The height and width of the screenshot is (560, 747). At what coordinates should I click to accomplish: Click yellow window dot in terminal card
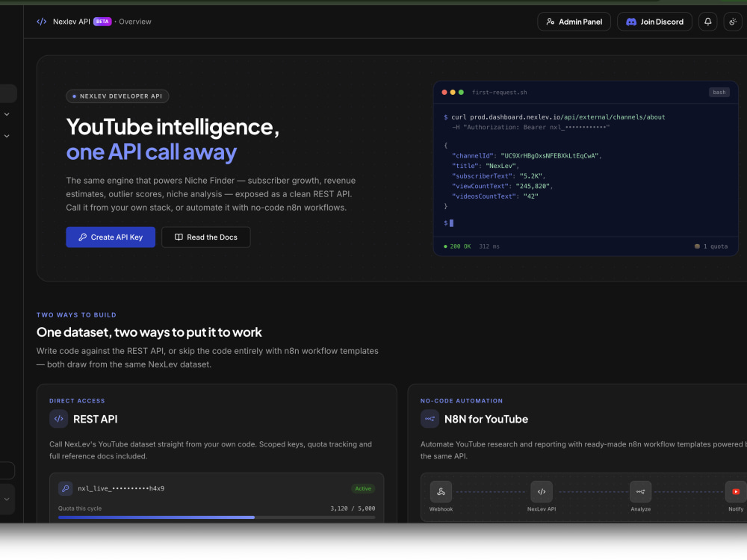click(453, 93)
